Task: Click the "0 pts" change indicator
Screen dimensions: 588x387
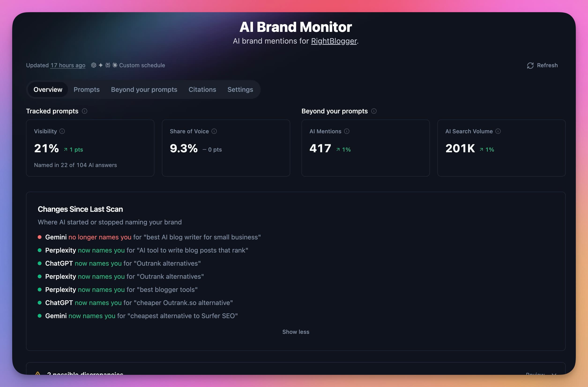Action: 212,149
